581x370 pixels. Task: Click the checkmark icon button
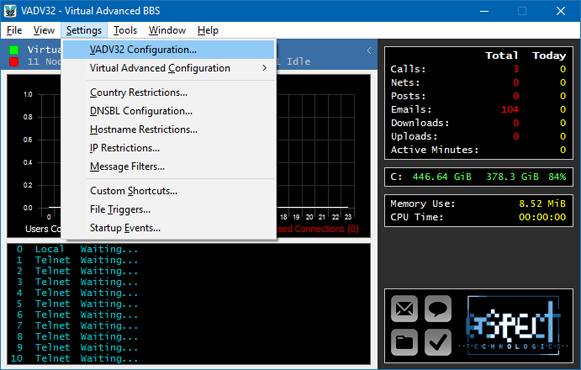point(438,342)
